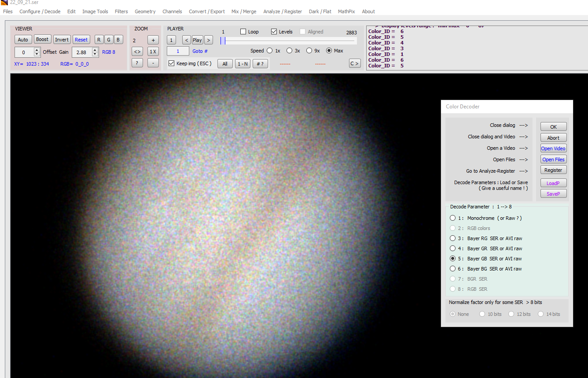Click the Open Files button
Screen dimensions: 588x378
pyautogui.click(x=553, y=159)
